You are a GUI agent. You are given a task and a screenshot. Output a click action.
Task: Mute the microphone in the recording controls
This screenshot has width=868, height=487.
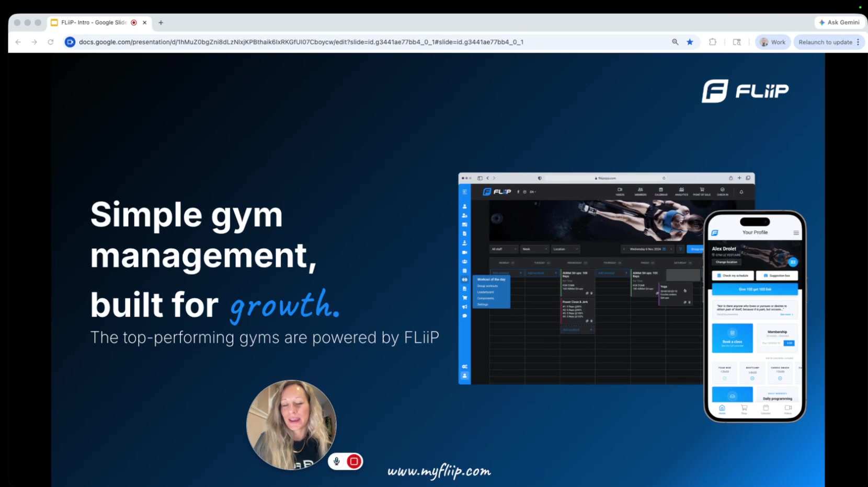click(337, 461)
